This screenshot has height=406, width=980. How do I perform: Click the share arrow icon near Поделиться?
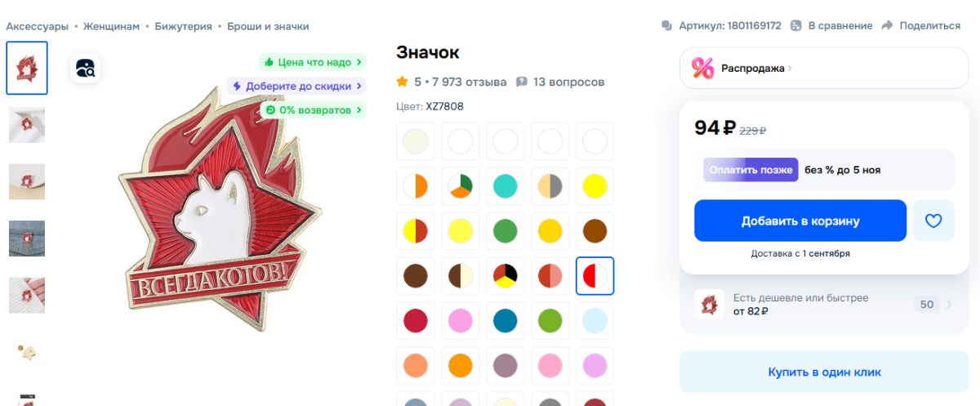[888, 25]
